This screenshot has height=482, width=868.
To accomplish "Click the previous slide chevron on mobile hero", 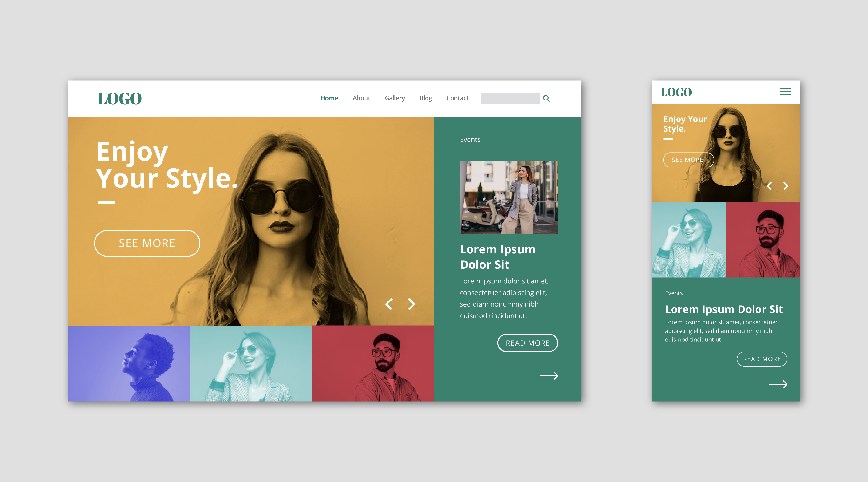I will [769, 186].
